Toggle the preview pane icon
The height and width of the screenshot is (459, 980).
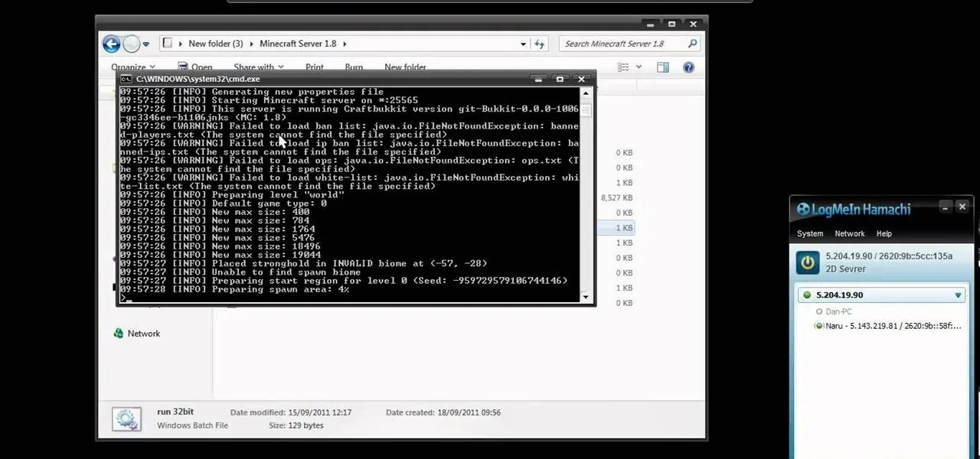[662, 67]
